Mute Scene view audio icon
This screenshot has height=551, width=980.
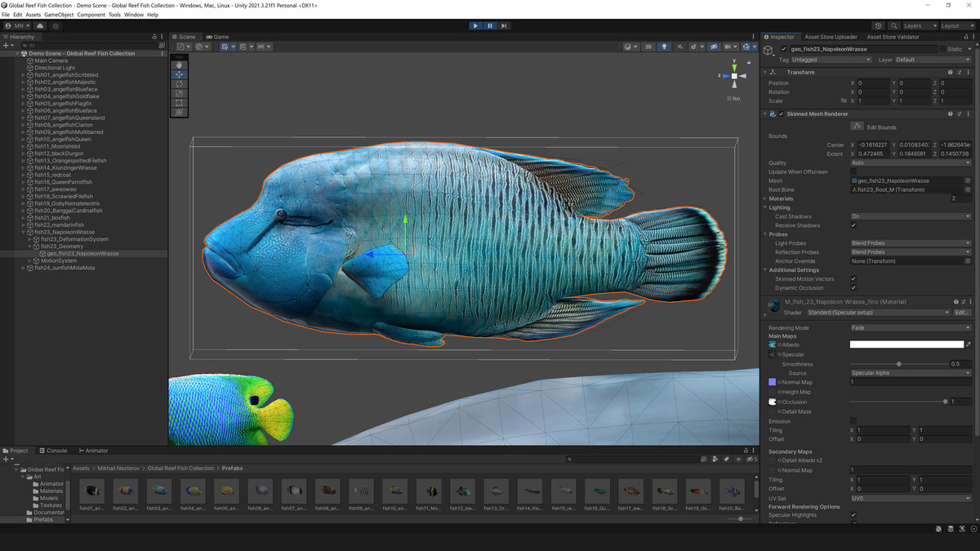680,47
